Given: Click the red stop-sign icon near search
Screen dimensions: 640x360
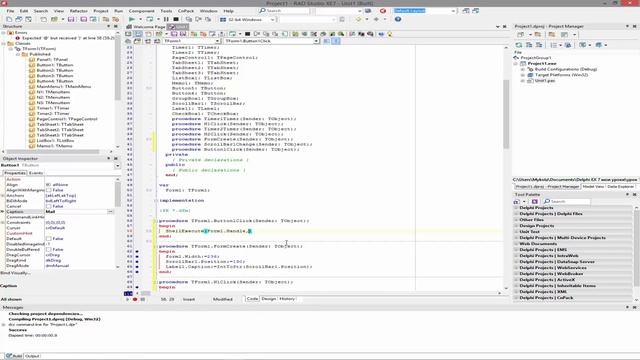Looking at the screenshot, I should 383,11.
